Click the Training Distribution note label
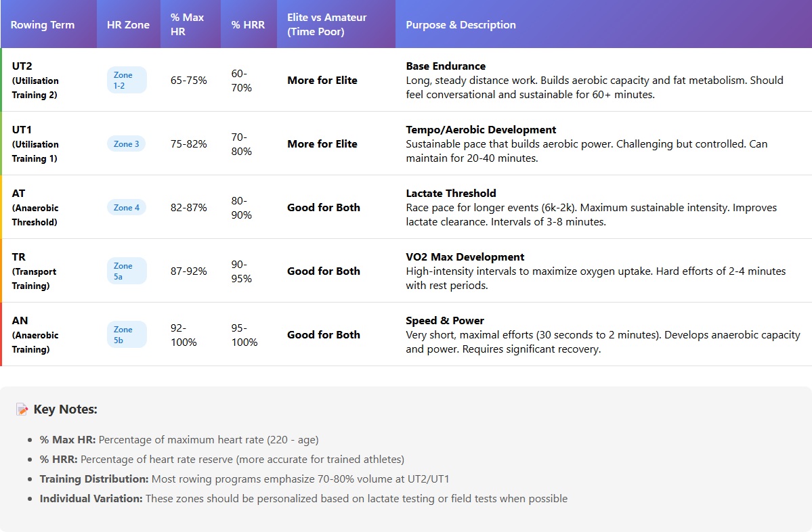 tap(94, 479)
